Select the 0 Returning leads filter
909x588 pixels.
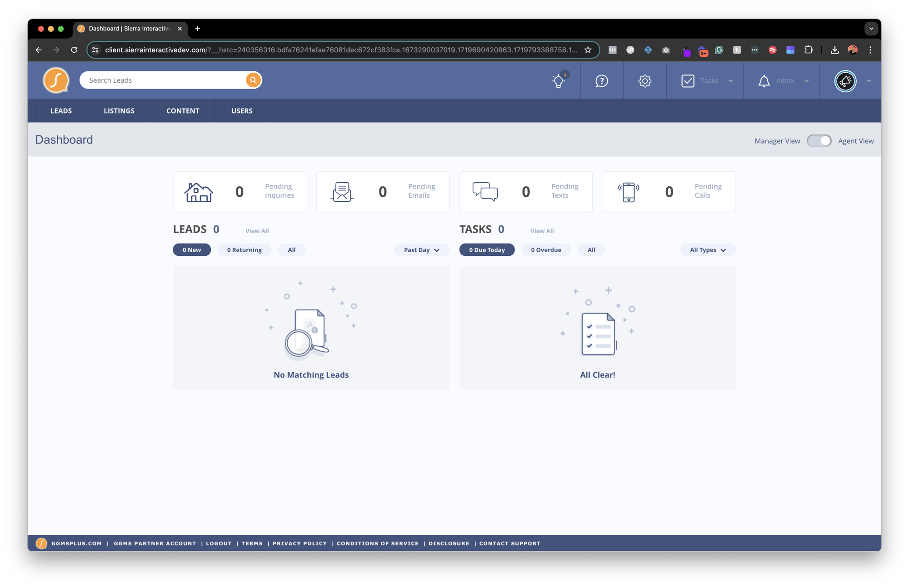(245, 249)
